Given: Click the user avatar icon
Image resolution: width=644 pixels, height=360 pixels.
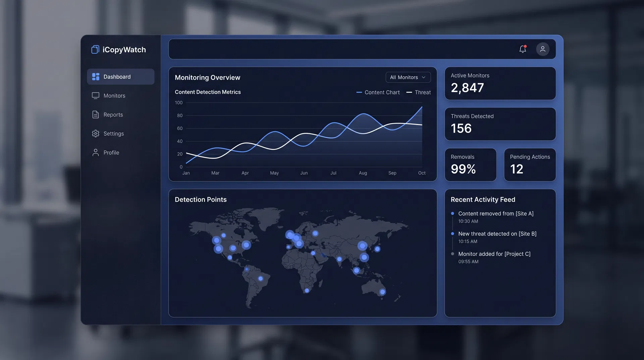Looking at the screenshot, I should coord(543,49).
